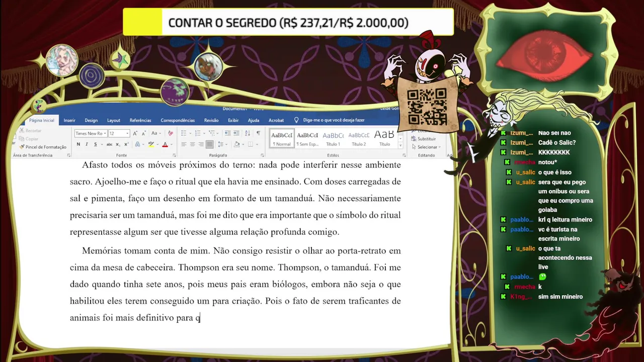This screenshot has height=362, width=644.
Task: Click the Clear All Formatting eraser icon
Action: 170,133
